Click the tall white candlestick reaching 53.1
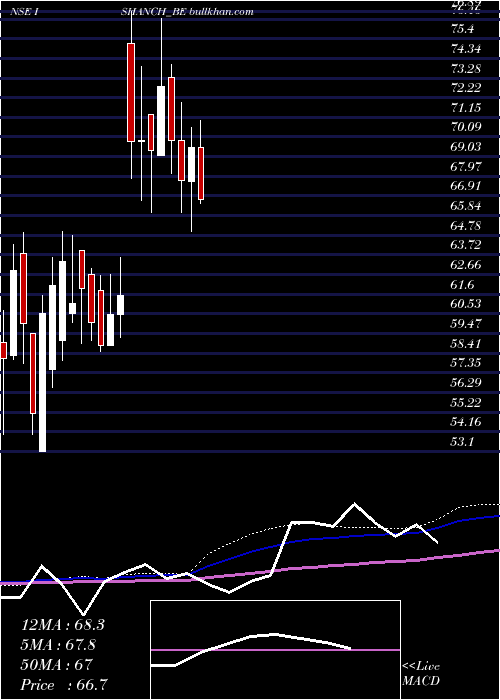Viewport: 500px width, 700px height. click(42, 383)
